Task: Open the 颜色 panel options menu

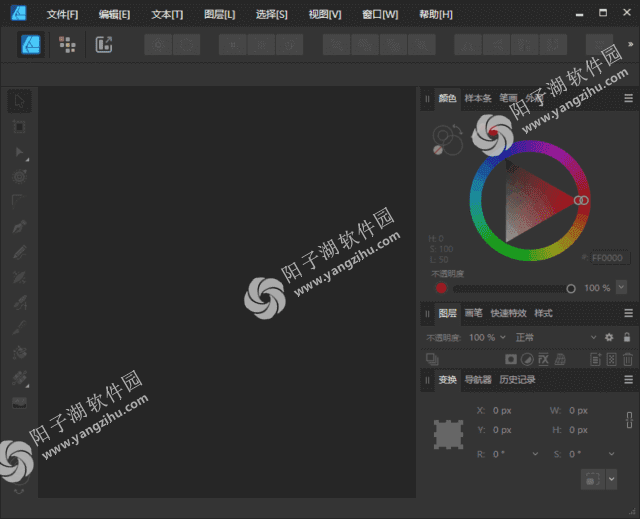Action: [x=629, y=98]
